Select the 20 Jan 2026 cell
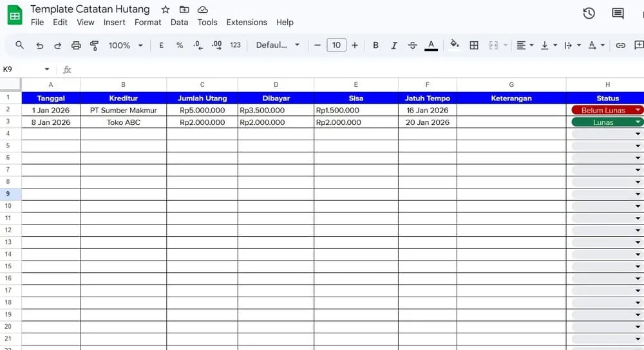 (x=427, y=122)
